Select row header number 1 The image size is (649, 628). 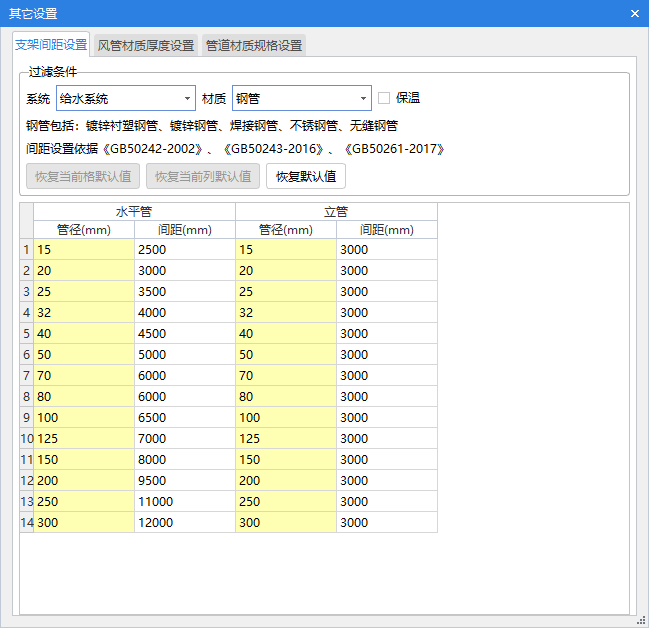tap(26, 249)
